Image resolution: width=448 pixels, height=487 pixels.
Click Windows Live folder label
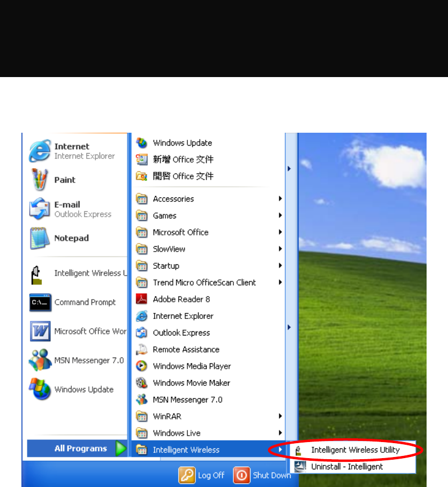(x=177, y=433)
